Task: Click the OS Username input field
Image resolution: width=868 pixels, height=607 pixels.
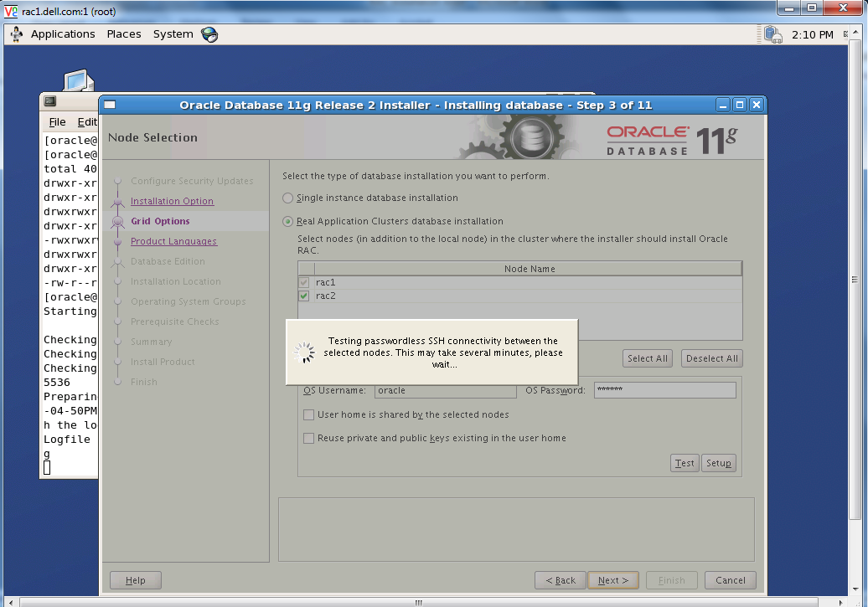Action: tap(445, 391)
